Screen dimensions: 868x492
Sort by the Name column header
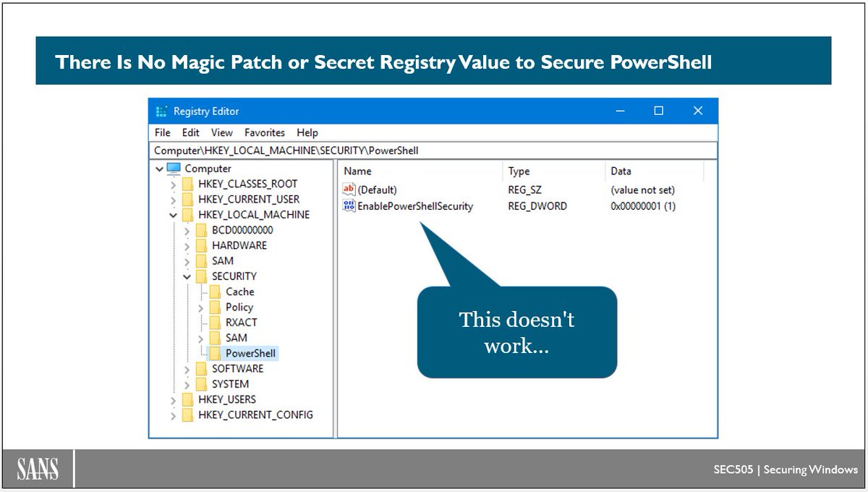coord(420,171)
